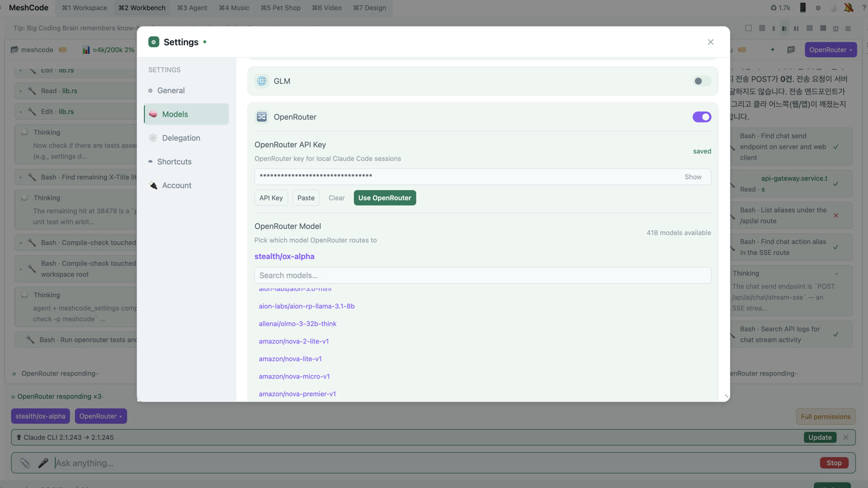The height and width of the screenshot is (488, 868).
Task: Click the brain icon beside Models
Action: [153, 114]
